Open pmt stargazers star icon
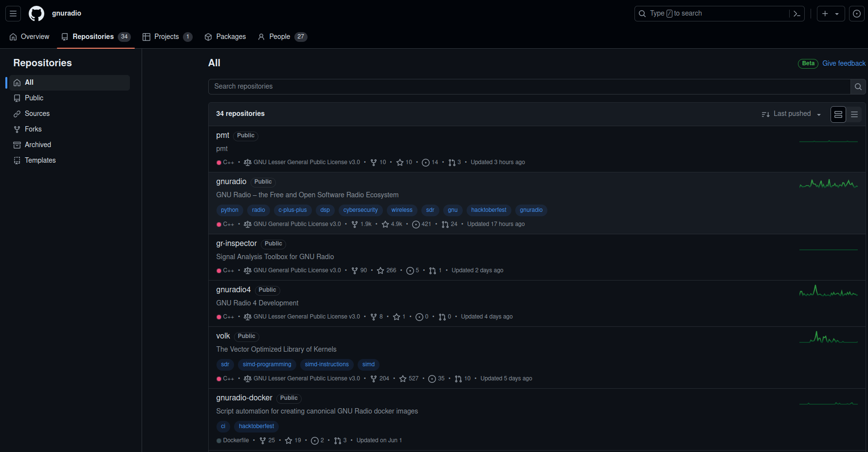868x452 pixels. [400, 162]
